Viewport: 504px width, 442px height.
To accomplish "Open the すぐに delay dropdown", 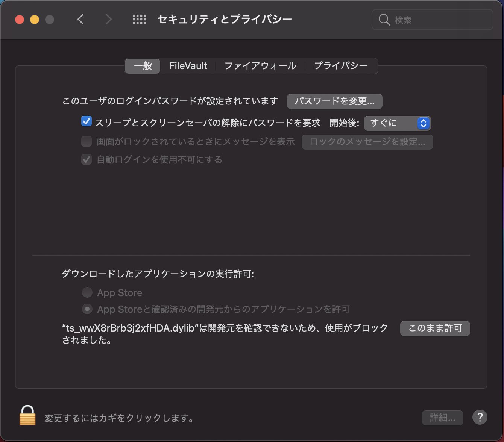I will coord(397,123).
